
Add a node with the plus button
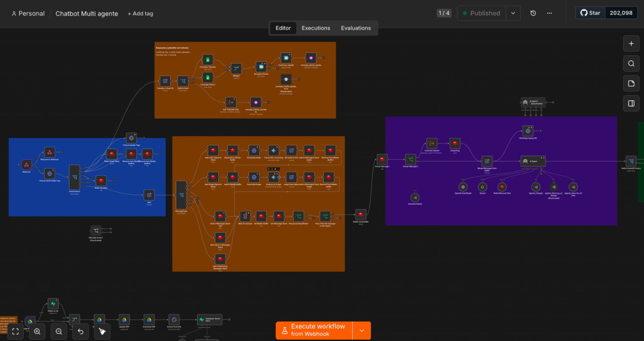click(x=631, y=43)
